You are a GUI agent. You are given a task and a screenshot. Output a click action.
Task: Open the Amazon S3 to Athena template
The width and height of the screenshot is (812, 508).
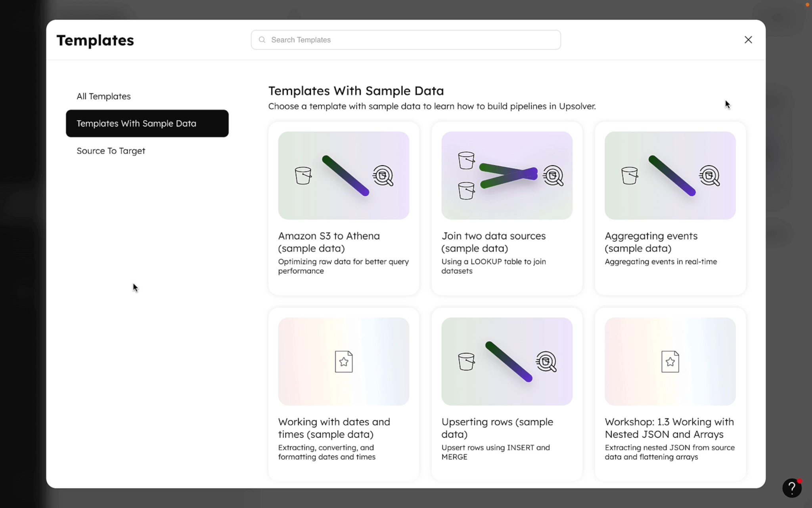coord(328,242)
